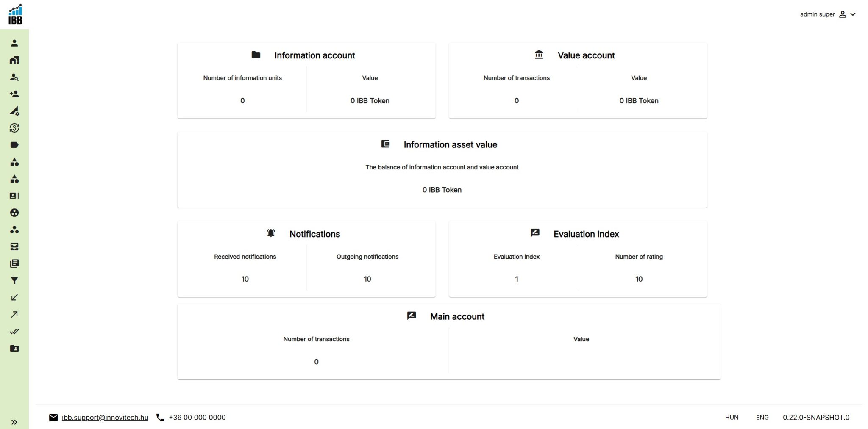
Task: Click the user search sidebar icon
Action: (14, 77)
